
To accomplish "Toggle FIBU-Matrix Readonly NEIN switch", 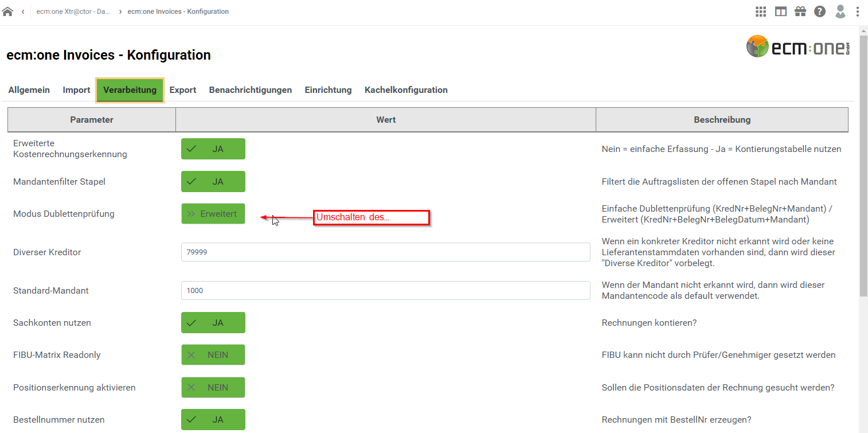I will point(213,355).
